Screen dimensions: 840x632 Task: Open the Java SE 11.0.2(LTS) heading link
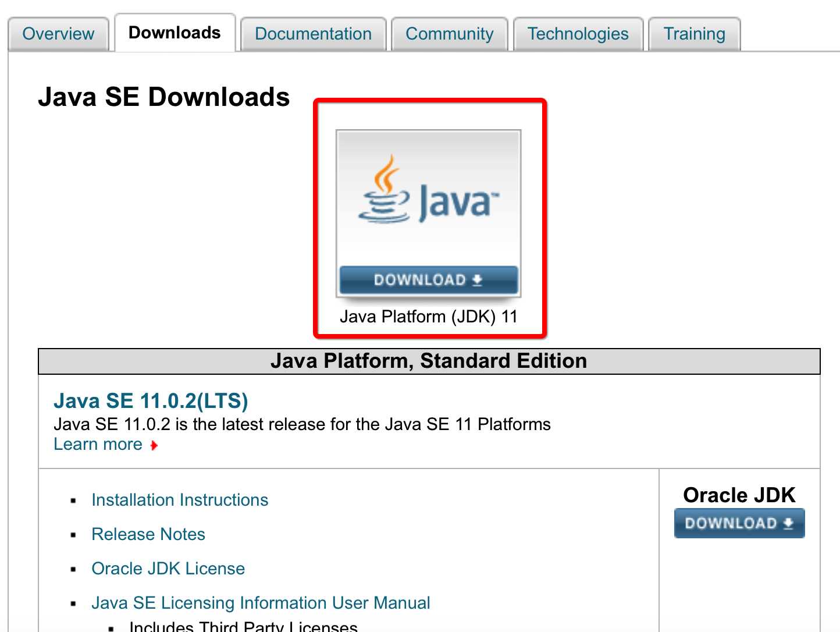(x=151, y=401)
